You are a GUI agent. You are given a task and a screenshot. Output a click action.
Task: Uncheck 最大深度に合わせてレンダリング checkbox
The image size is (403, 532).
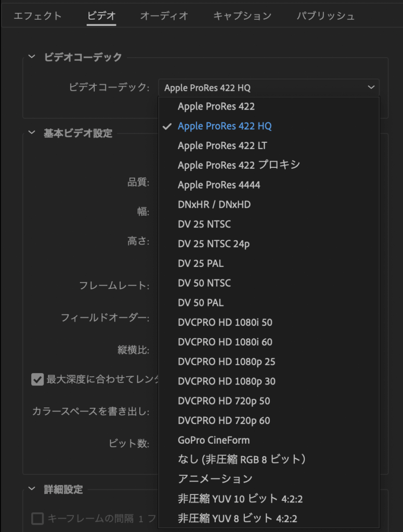coord(37,379)
